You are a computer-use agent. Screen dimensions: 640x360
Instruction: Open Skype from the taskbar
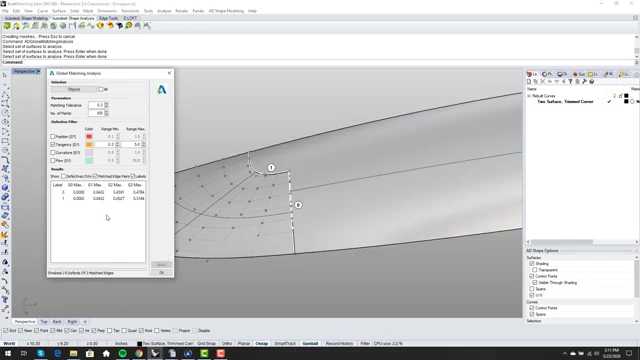point(41,353)
